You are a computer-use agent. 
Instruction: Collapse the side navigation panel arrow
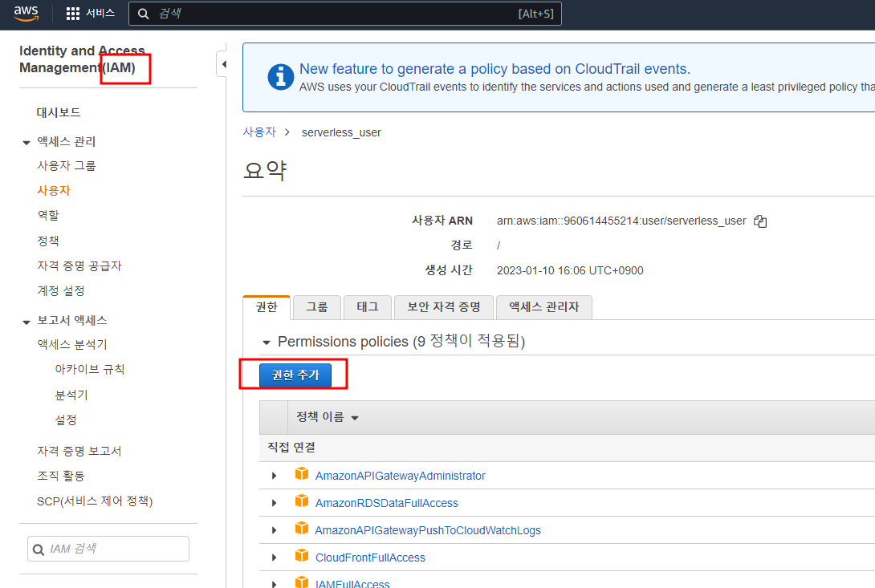pyautogui.click(x=224, y=64)
